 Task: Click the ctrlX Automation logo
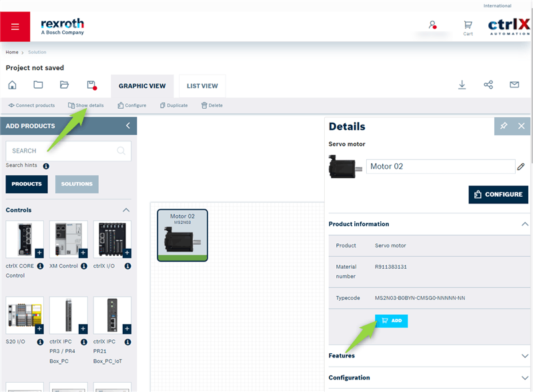point(509,27)
